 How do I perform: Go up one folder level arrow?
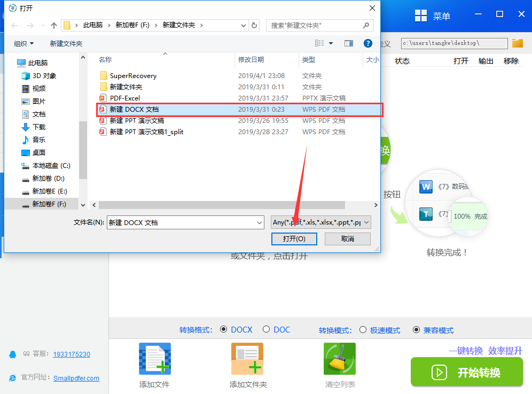click(x=53, y=26)
